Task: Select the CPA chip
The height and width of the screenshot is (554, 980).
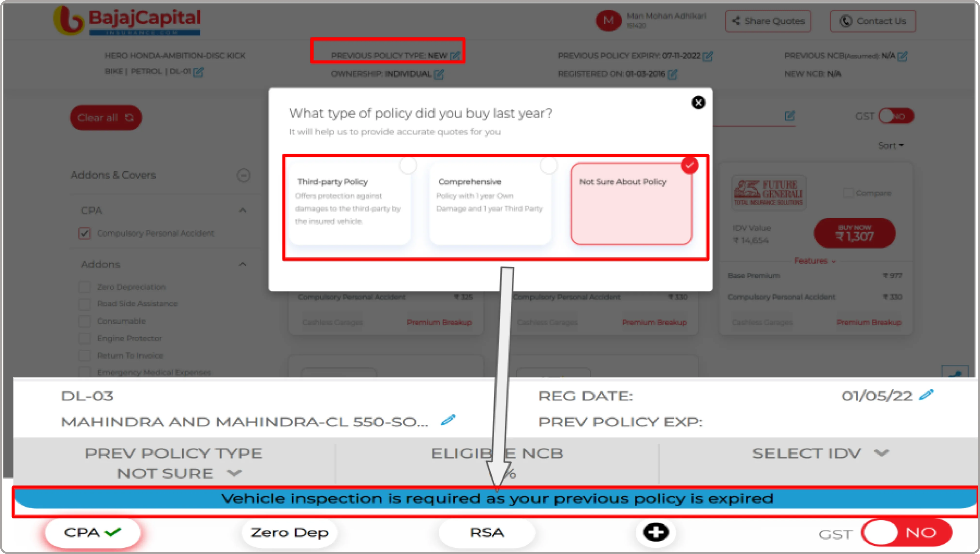Action: [93, 532]
